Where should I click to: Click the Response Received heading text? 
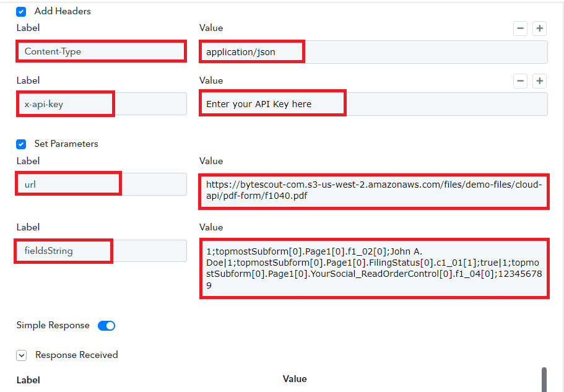pos(76,355)
